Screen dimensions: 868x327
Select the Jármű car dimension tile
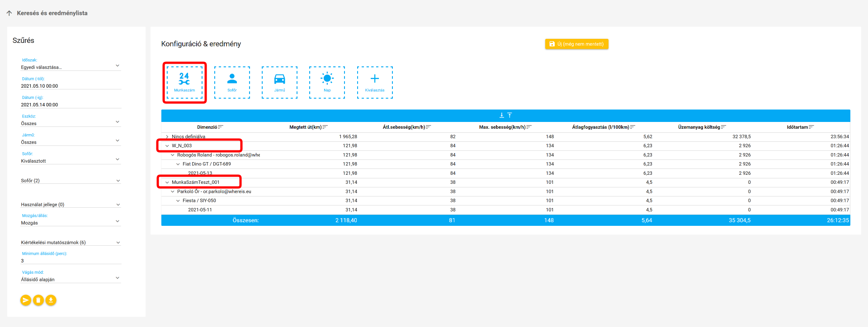pyautogui.click(x=279, y=82)
